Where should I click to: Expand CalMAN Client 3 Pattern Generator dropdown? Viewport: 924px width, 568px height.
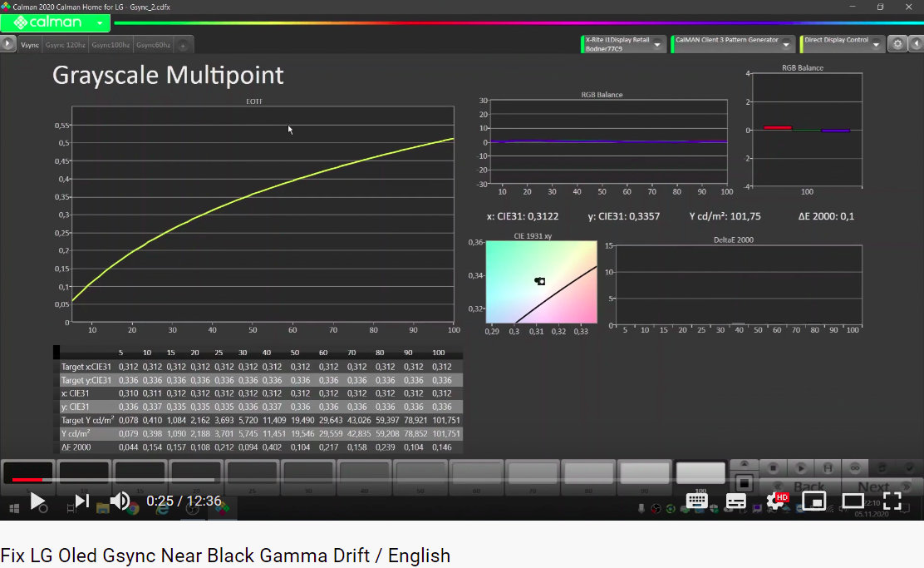pyautogui.click(x=788, y=44)
